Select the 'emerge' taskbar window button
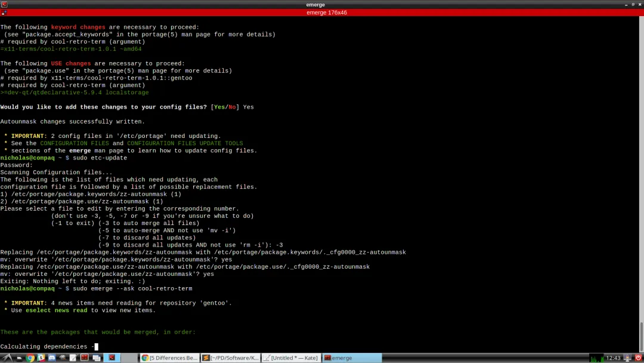This screenshot has width=644, height=363. pyautogui.click(x=352, y=358)
